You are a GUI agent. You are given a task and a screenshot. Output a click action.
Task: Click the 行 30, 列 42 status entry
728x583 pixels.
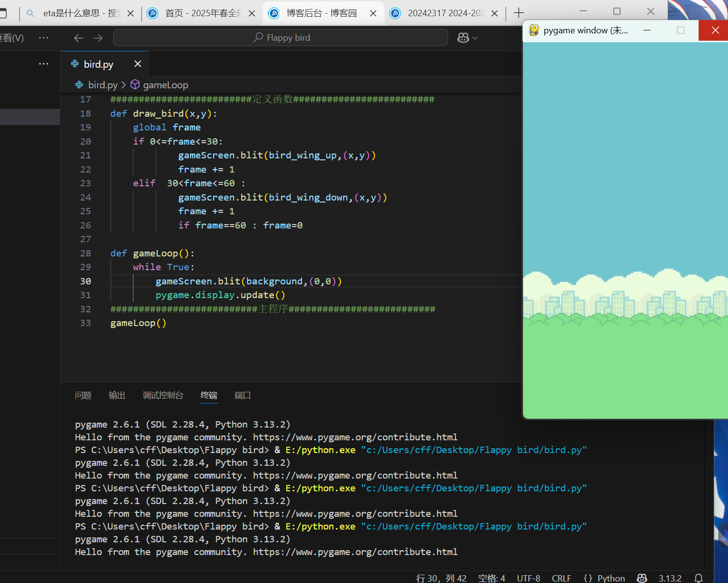[x=441, y=578]
